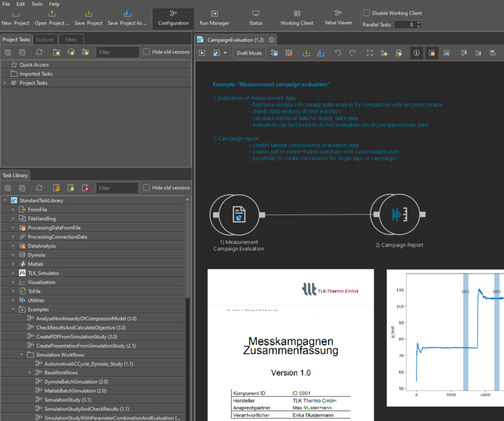
Task: Enable Disable Working Client checkbox
Action: pyautogui.click(x=367, y=13)
